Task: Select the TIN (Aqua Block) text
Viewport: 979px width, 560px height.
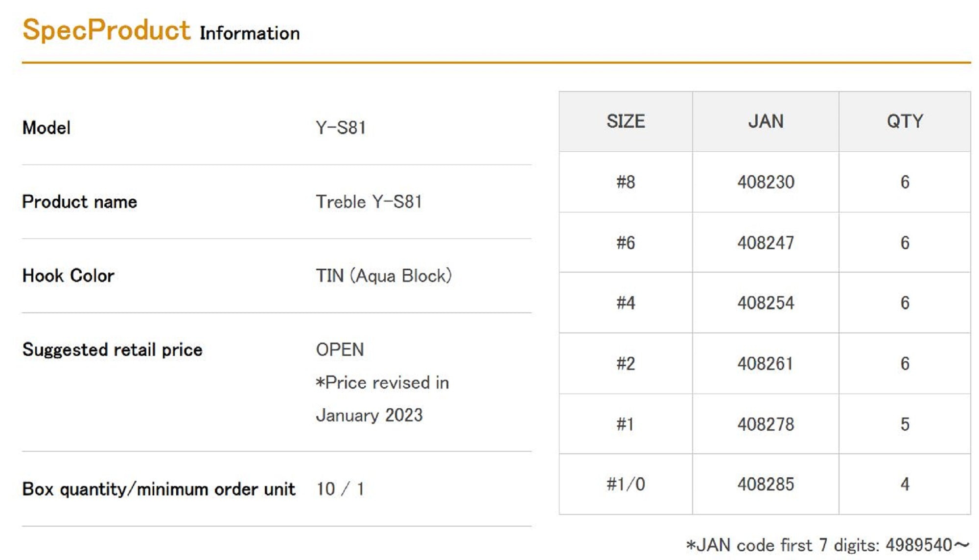Action: pyautogui.click(x=383, y=276)
